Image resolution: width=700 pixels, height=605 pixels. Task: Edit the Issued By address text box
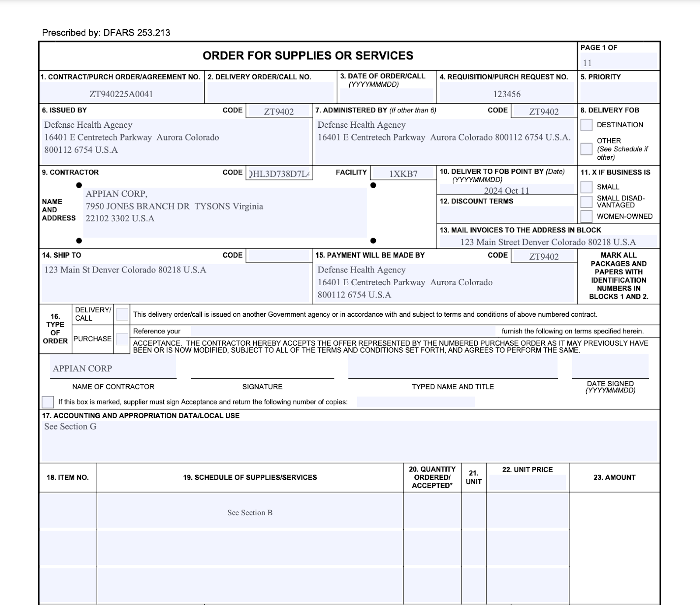[175, 141]
